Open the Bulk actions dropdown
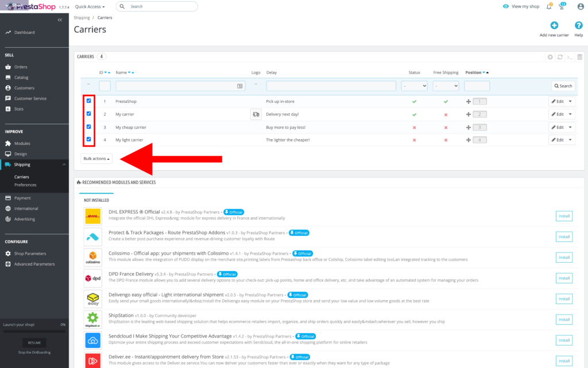588x368 pixels. 96,159
